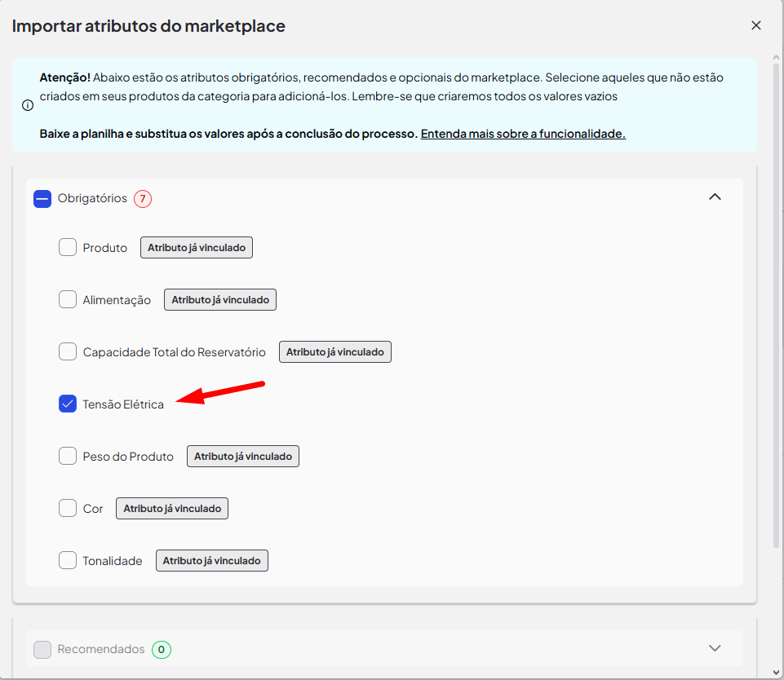Uncheck the Tensão Elétrica checkbox
This screenshot has height=680, width=784.
(68, 404)
